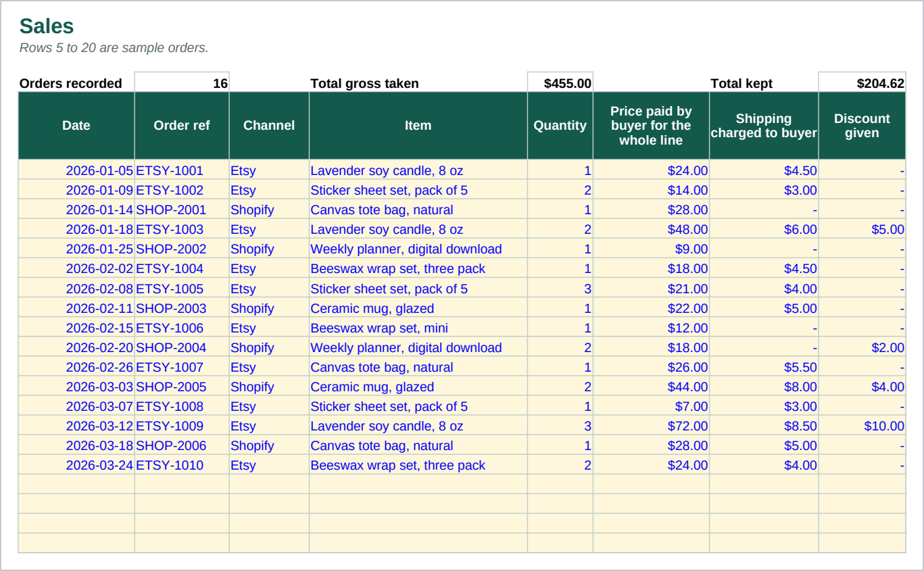Select order ref ETSY-1001

click(x=182, y=170)
